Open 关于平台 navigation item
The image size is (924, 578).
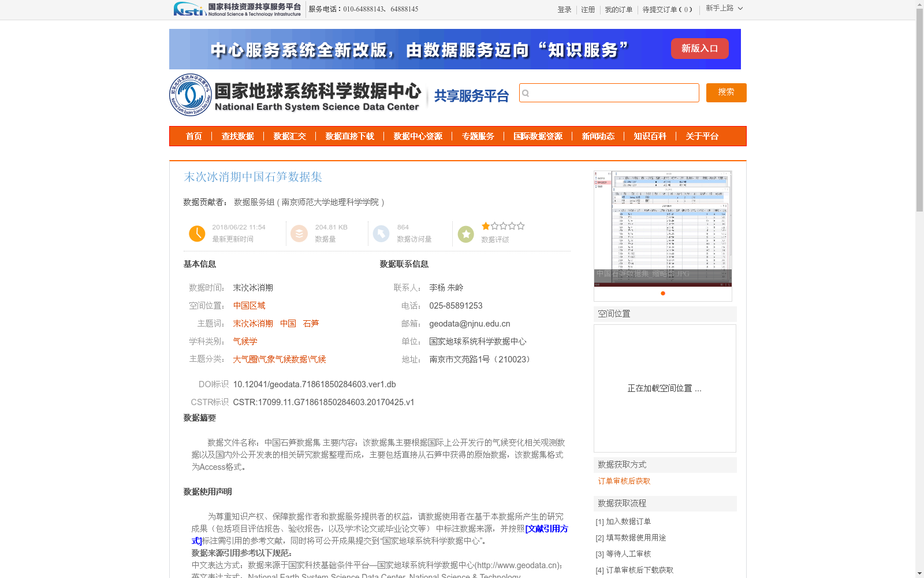point(702,136)
